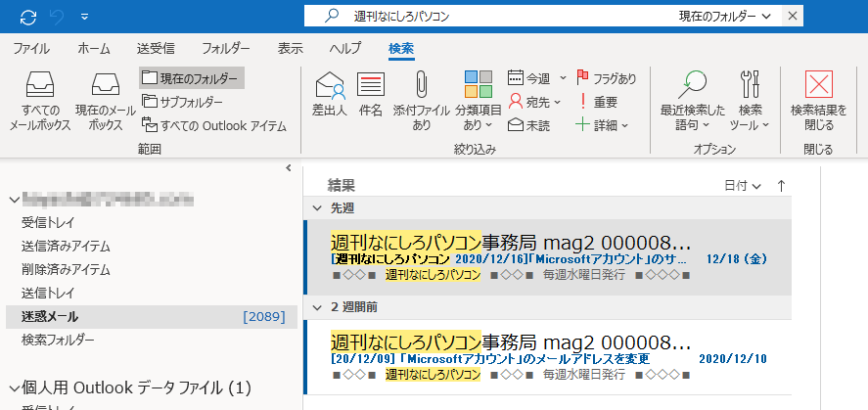Collapse the 先週 group
Screen dimensions: 868x410
coord(317,208)
